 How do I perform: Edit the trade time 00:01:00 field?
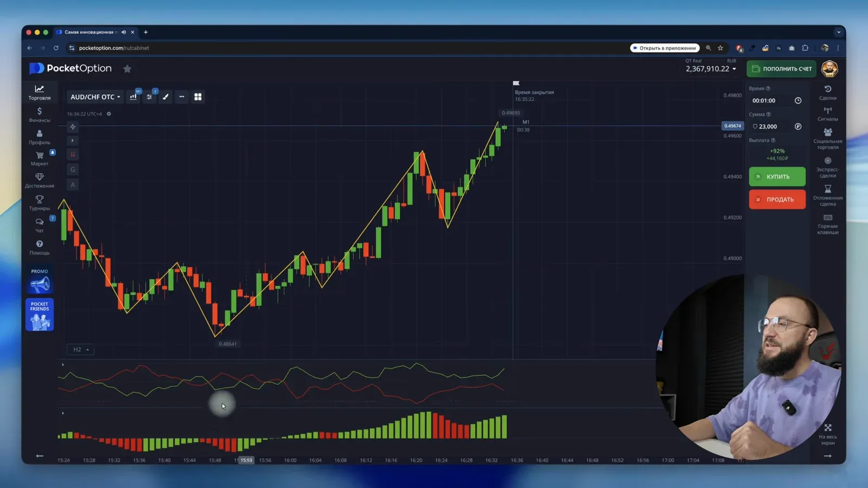pos(777,100)
